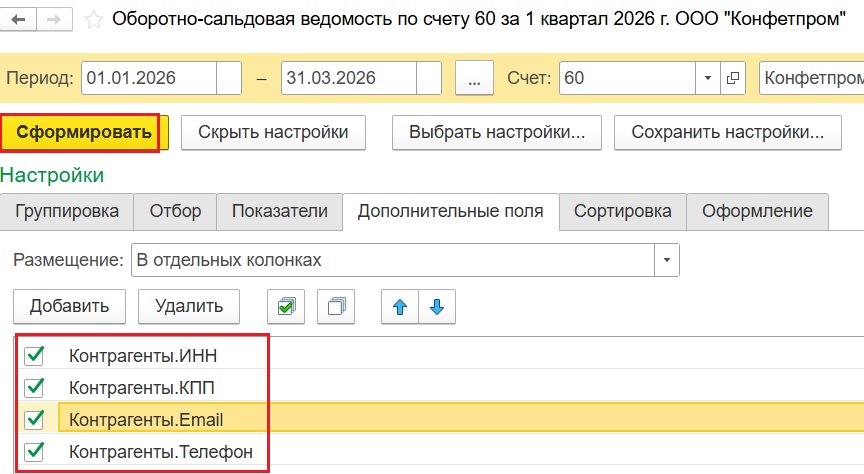Click the Размещение field value
The image size is (864, 474).
393,260
